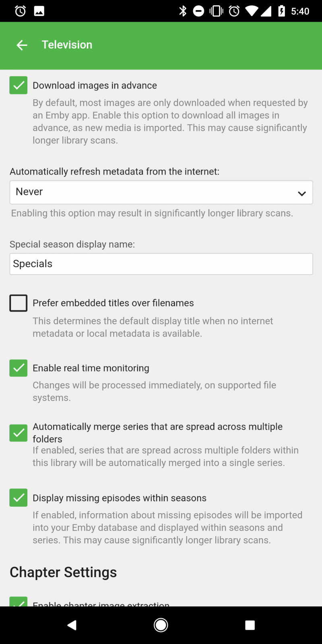This screenshot has height=644, width=322.
Task: Uncheck Automatically merge series across folders
Action: (x=19, y=433)
